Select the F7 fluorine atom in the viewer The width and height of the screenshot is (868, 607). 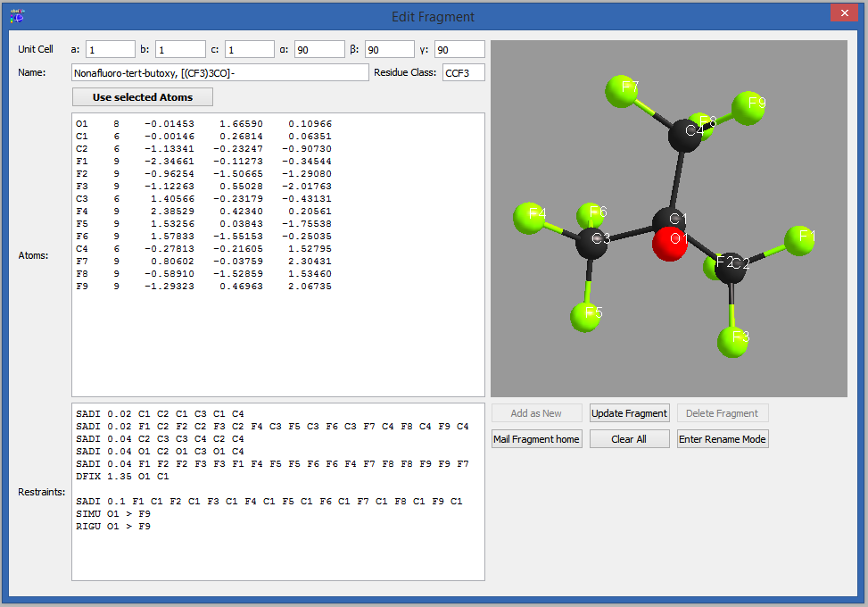pos(622,90)
